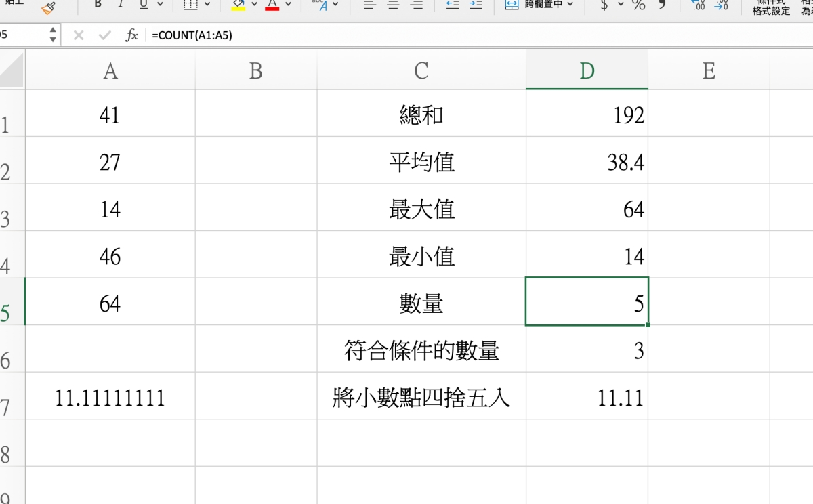The height and width of the screenshot is (504, 813).
Task: Cancel formula entry with X icon
Action: (x=79, y=35)
